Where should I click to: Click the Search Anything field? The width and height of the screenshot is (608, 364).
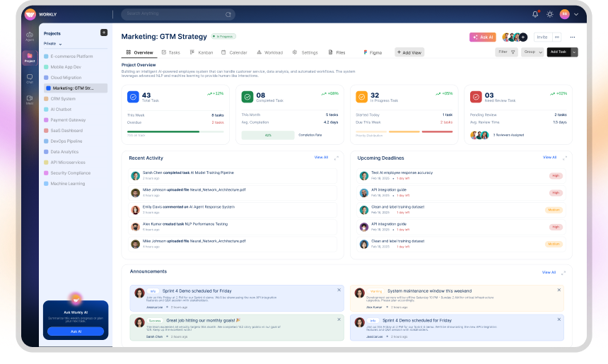coord(177,14)
